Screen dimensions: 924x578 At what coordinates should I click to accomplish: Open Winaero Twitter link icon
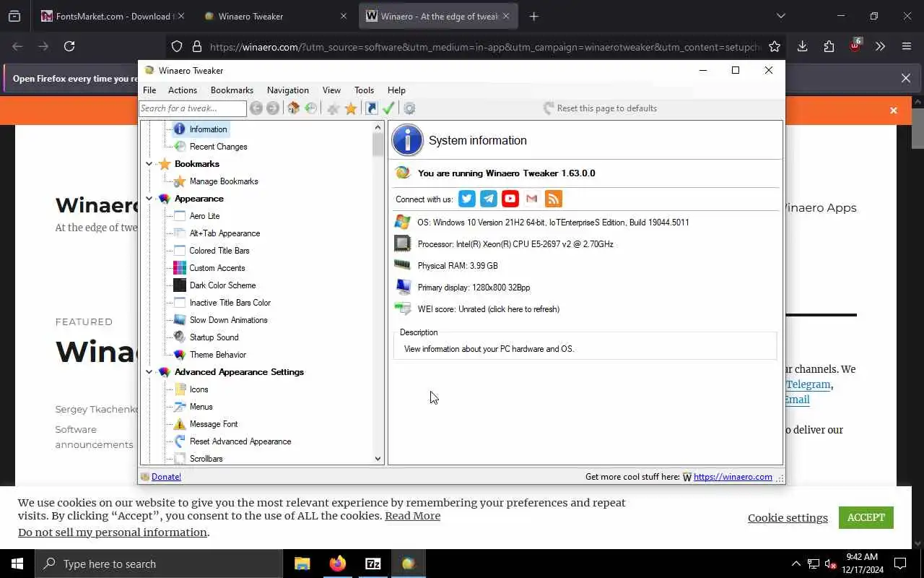pyautogui.click(x=467, y=199)
